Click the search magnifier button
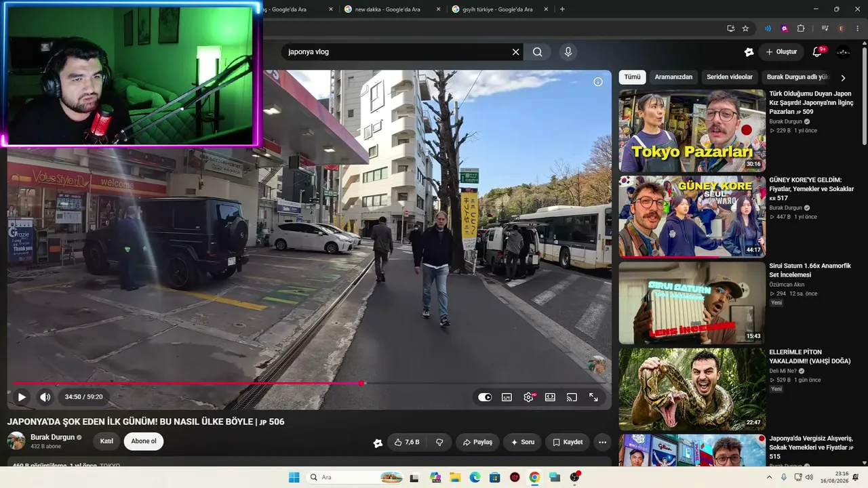The width and height of the screenshot is (868, 488). (x=538, y=52)
